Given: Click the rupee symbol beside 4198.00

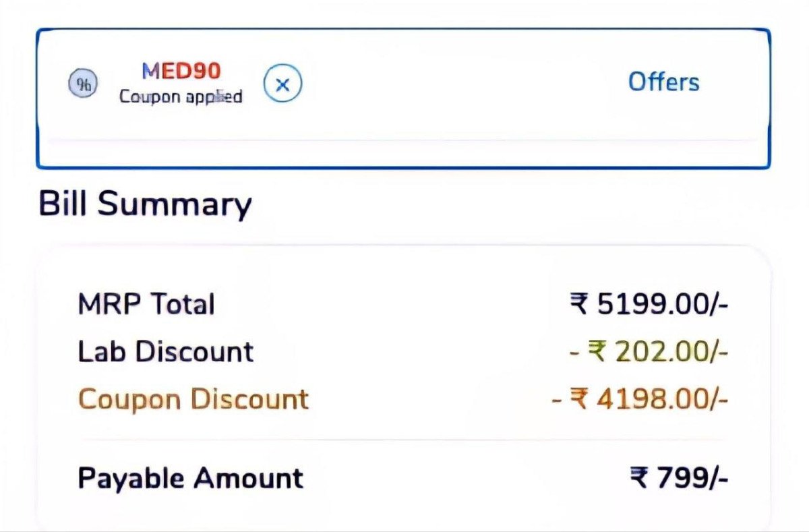Looking at the screenshot, I should (x=578, y=399).
